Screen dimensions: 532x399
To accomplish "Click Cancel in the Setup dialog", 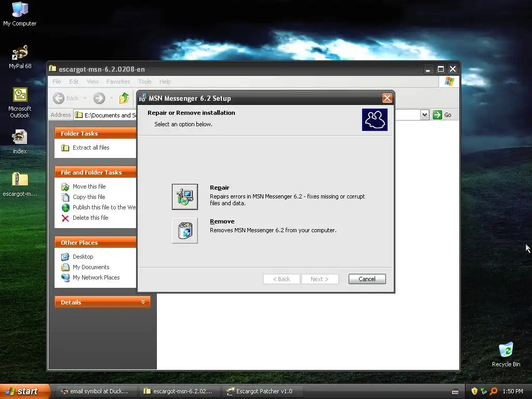I will 367,279.
